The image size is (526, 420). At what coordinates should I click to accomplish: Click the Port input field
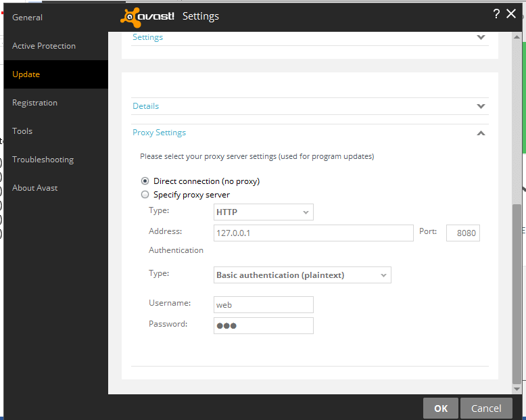[463, 233]
